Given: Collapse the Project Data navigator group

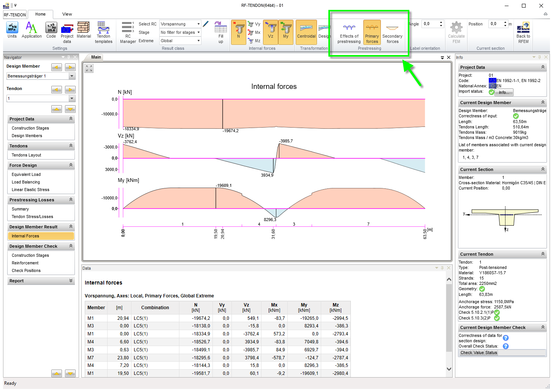Looking at the screenshot, I should pos(71,119).
